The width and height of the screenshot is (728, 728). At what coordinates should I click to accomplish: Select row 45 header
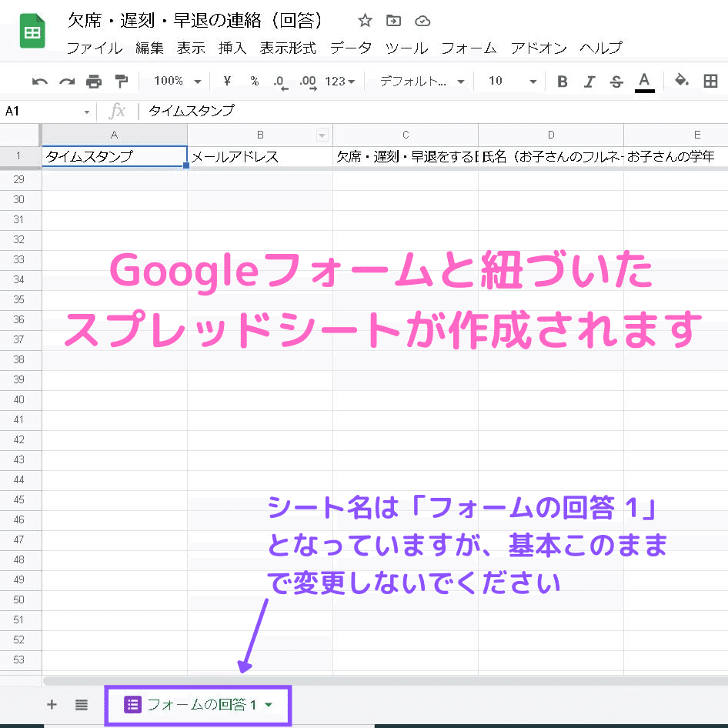(x=19, y=500)
